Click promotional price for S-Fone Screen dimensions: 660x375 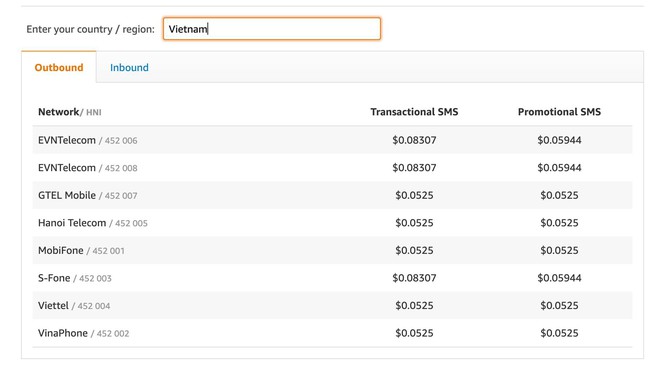(x=559, y=278)
